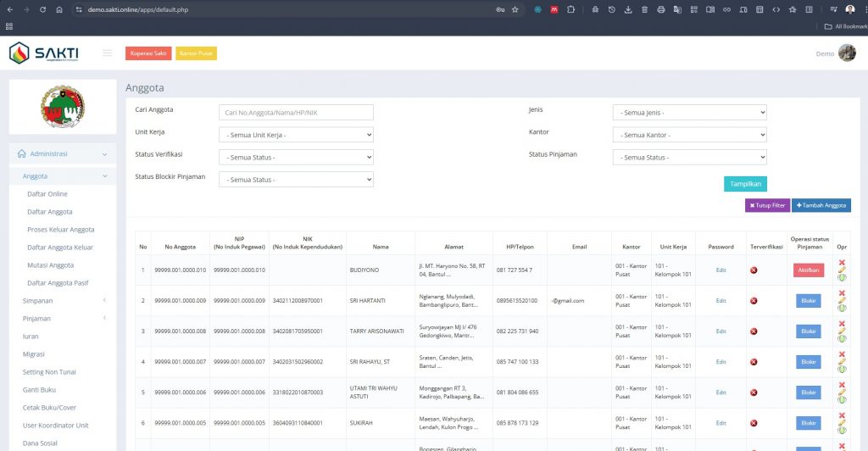Click the password Edit link for SUKIRAH

pyautogui.click(x=721, y=423)
